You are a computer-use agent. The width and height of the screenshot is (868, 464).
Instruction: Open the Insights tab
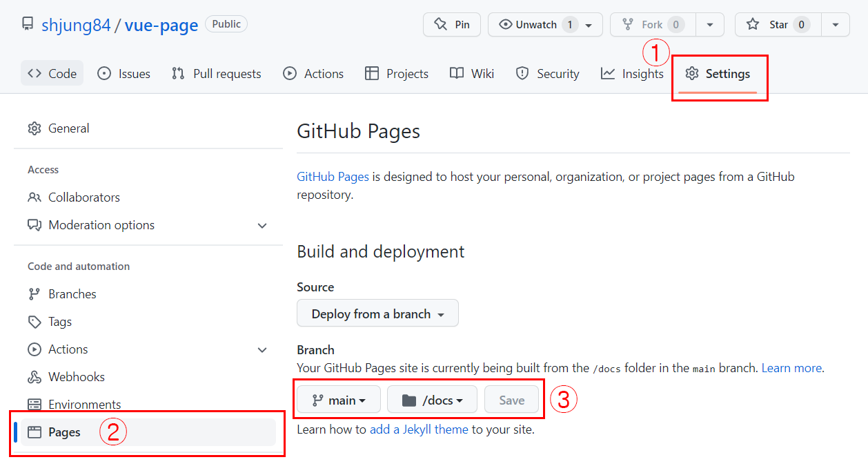(x=632, y=73)
